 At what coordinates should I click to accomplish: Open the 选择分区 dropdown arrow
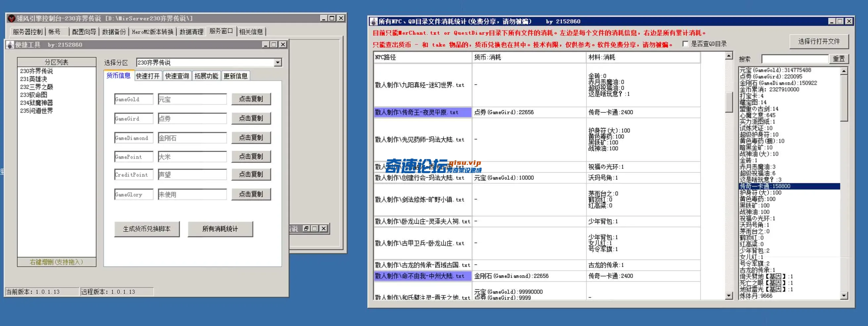(x=278, y=62)
